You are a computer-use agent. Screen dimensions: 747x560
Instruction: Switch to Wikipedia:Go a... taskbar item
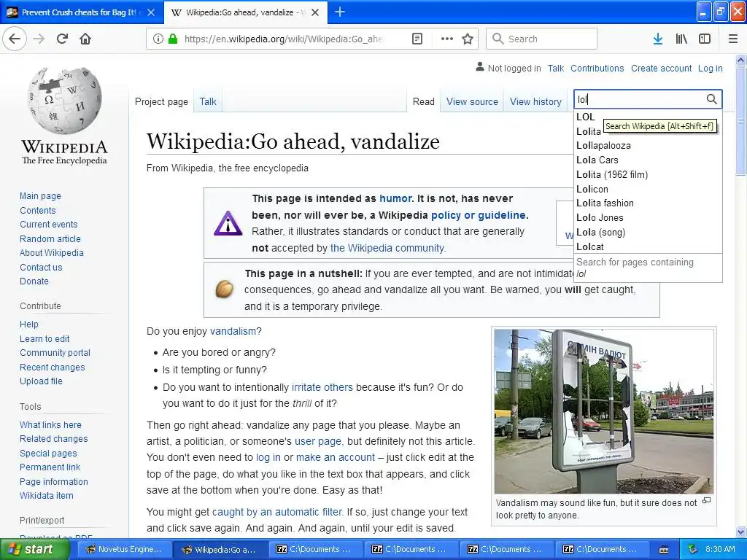click(x=220, y=549)
